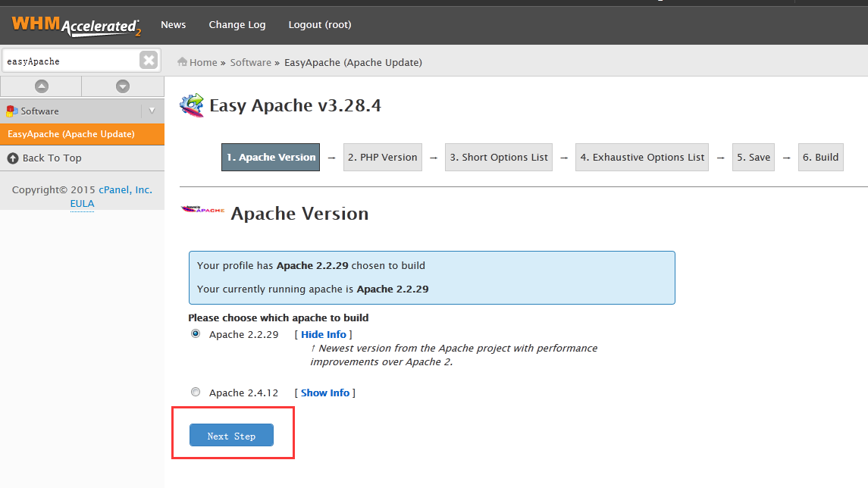Click the Easy Apache spinning globe icon
This screenshot has width=868, height=488.
[x=193, y=105]
